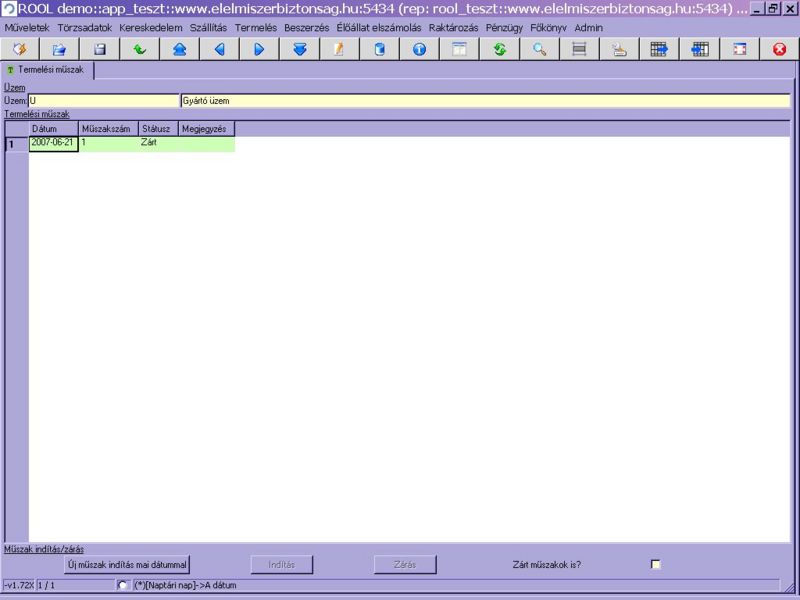Enable the 'Zárt műszakok is?' checkbox

656,565
